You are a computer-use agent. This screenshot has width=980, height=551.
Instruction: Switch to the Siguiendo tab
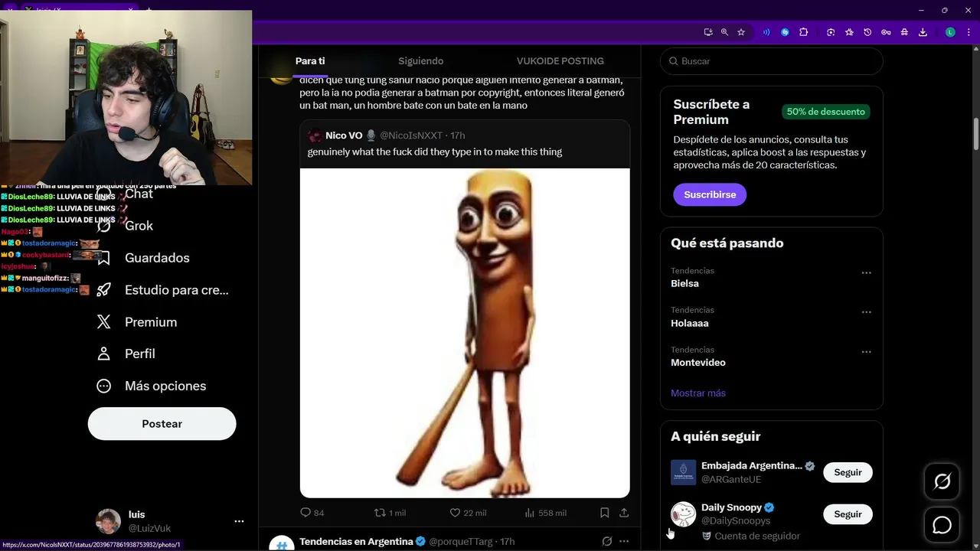click(x=420, y=61)
